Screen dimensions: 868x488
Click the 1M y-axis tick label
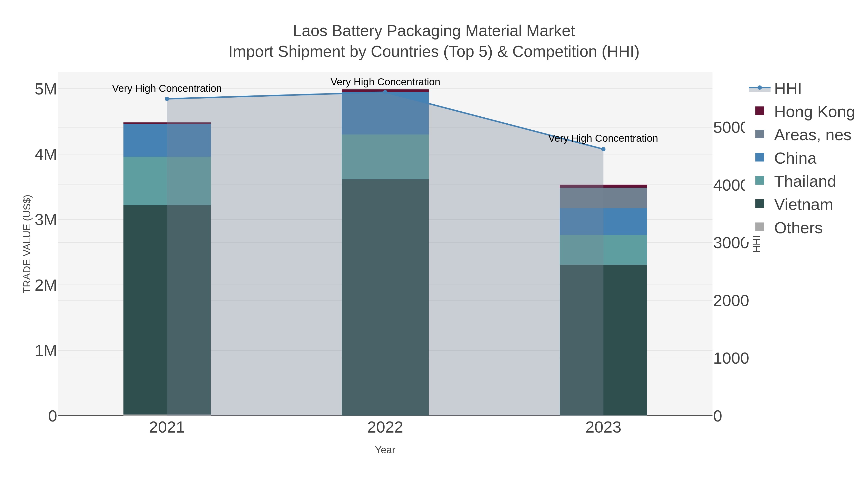46,351
